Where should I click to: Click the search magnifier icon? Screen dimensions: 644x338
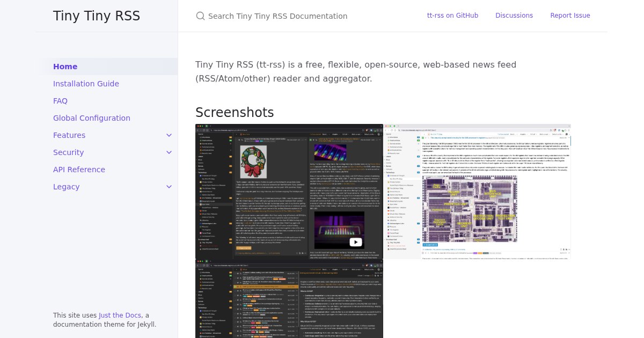pos(201,16)
